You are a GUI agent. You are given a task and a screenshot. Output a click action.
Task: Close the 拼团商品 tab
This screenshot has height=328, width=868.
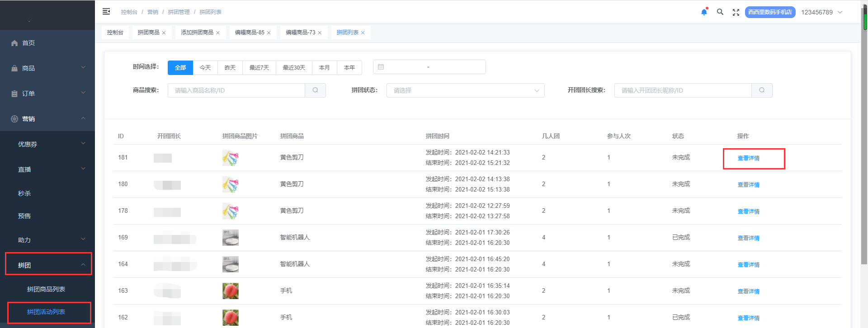point(164,33)
